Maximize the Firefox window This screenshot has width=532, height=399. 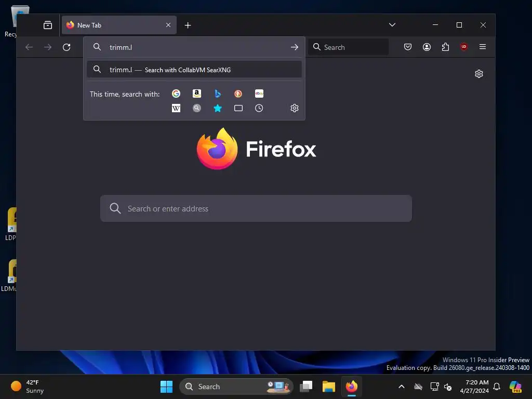pyautogui.click(x=459, y=25)
